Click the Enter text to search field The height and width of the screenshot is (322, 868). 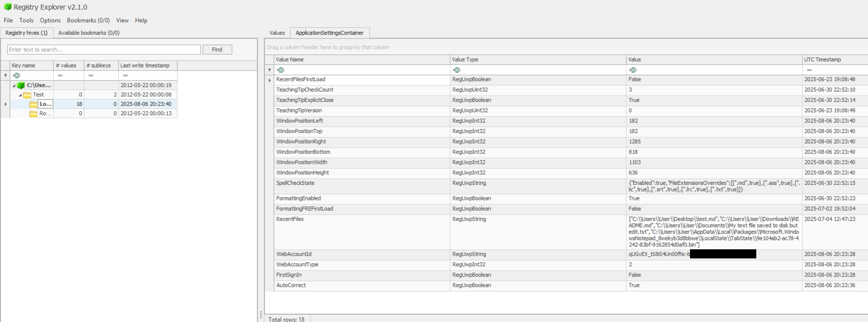[x=104, y=49]
